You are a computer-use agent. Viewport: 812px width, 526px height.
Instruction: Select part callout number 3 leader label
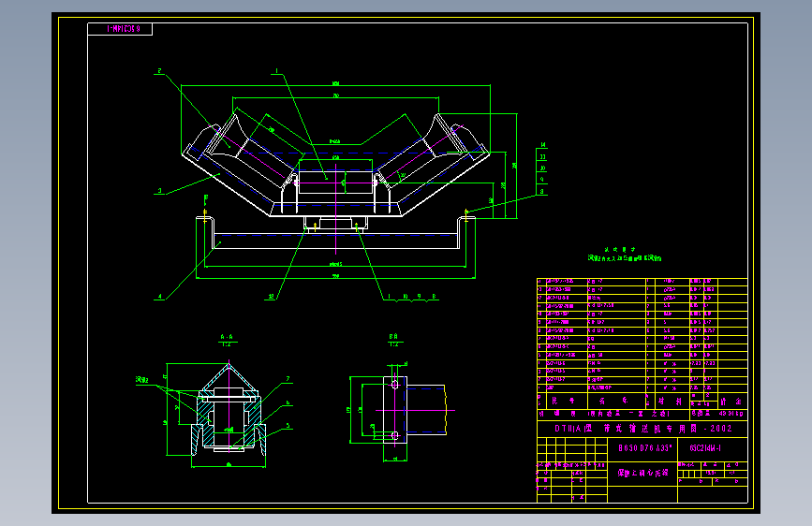pos(159,191)
